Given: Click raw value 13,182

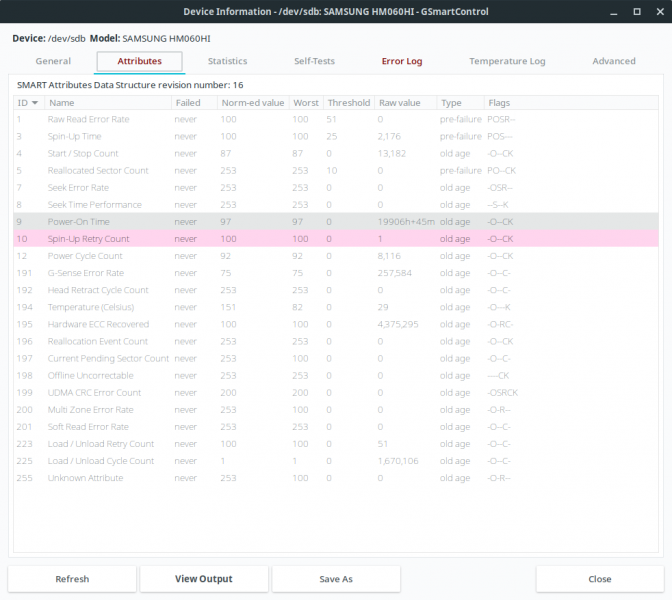Looking at the screenshot, I should pos(391,153).
